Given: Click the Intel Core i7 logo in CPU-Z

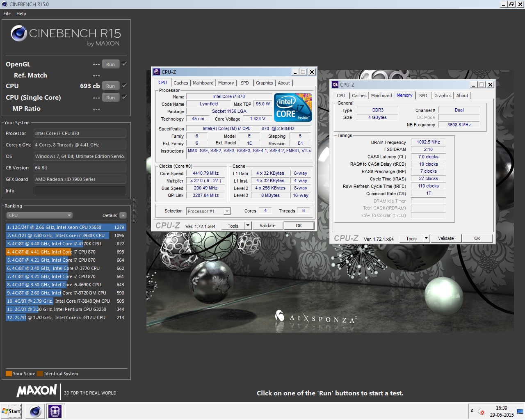Looking at the screenshot, I should [x=293, y=107].
